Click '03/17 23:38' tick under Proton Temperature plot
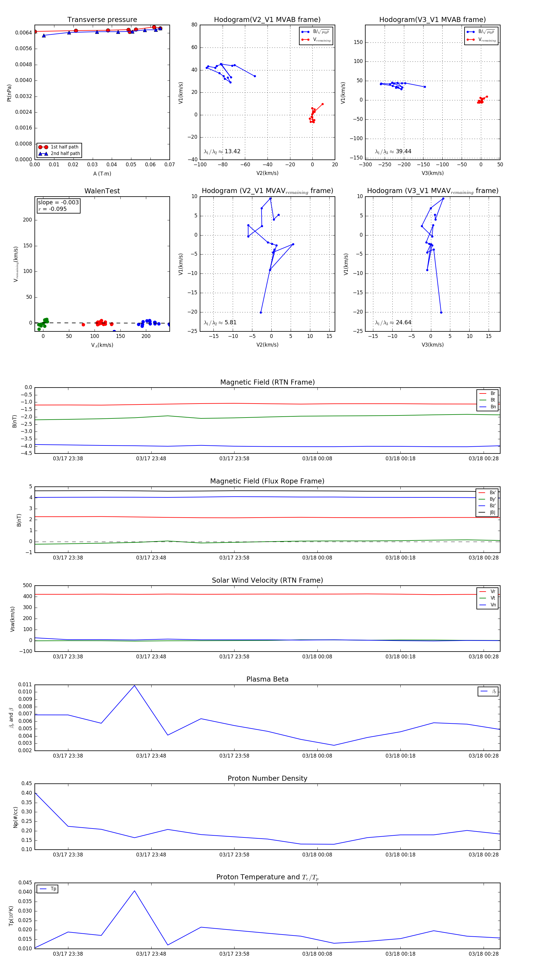The height and width of the screenshot is (980, 535). 68,954
